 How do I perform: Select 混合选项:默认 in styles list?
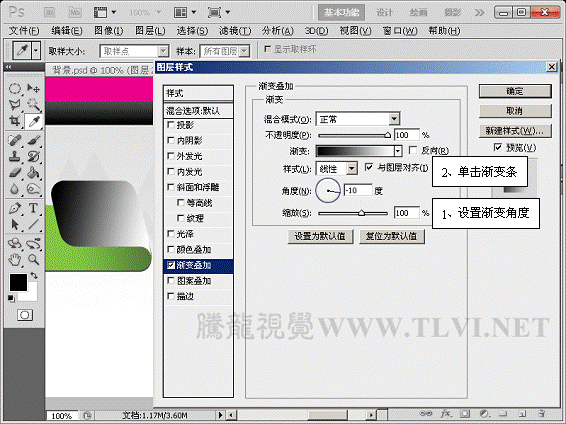click(198, 110)
